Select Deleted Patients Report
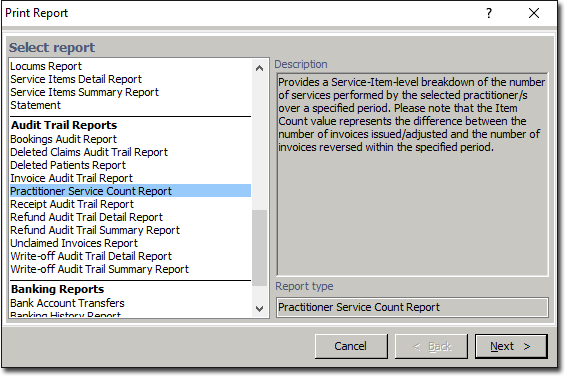This screenshot has height=376, width=565. pyautogui.click(x=68, y=165)
